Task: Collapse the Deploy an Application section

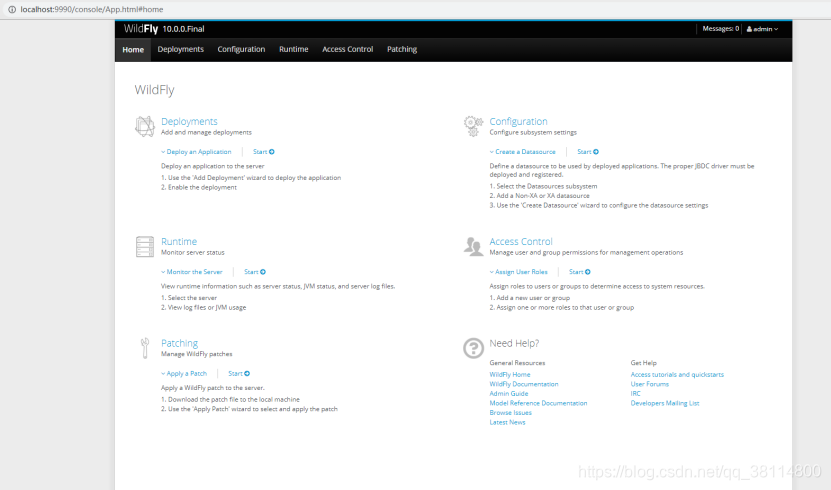Action: point(196,152)
